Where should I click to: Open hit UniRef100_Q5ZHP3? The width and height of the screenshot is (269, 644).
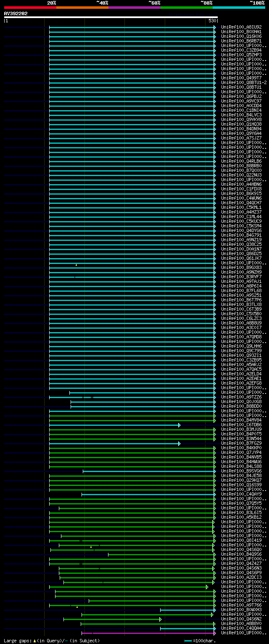(x=241, y=55)
